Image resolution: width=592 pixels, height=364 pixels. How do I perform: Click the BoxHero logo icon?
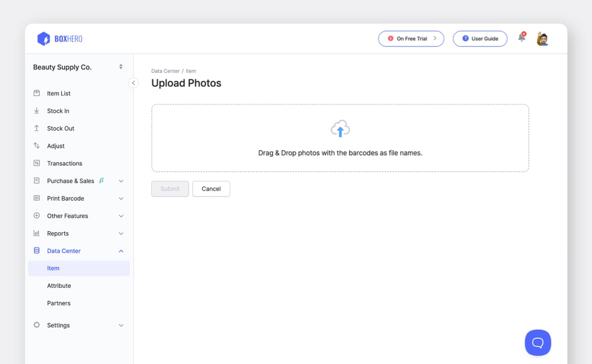point(44,38)
